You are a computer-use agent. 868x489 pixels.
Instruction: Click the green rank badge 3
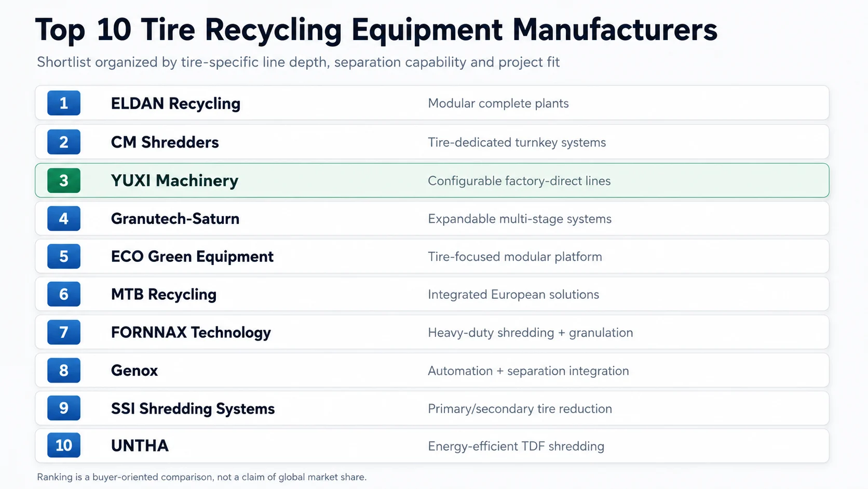(64, 180)
